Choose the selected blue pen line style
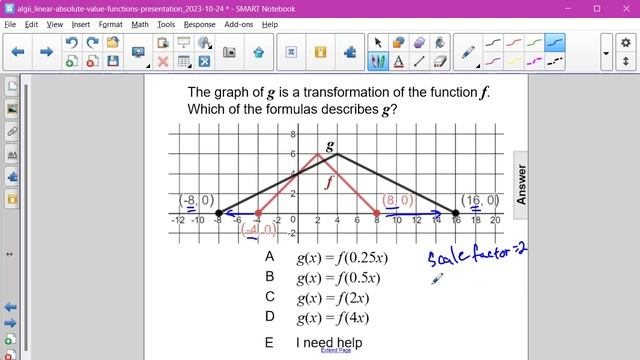The width and height of the screenshot is (640, 360). point(555,42)
